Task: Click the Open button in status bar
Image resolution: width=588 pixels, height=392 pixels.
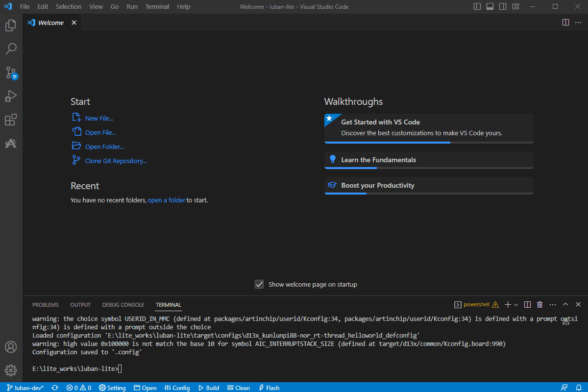Action: [x=145, y=388]
